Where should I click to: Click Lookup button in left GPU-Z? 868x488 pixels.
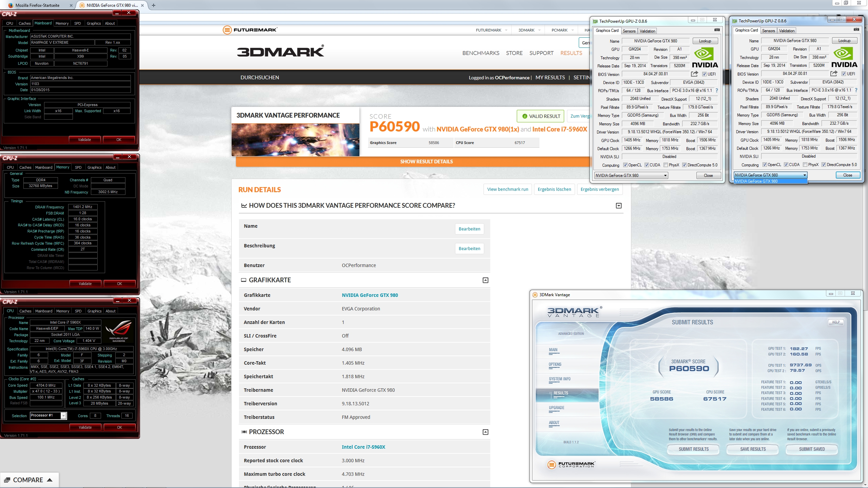[705, 41]
